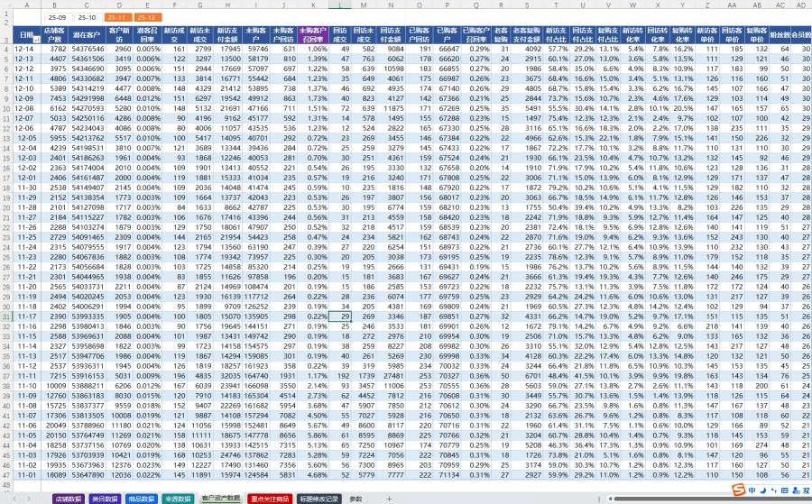
Task: Switch to the 参数 sheet tab
Action: click(x=355, y=498)
